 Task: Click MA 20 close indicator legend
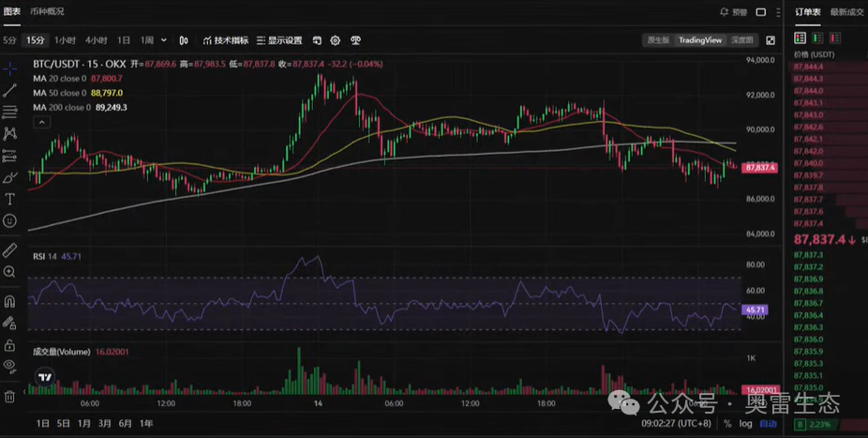click(x=78, y=79)
